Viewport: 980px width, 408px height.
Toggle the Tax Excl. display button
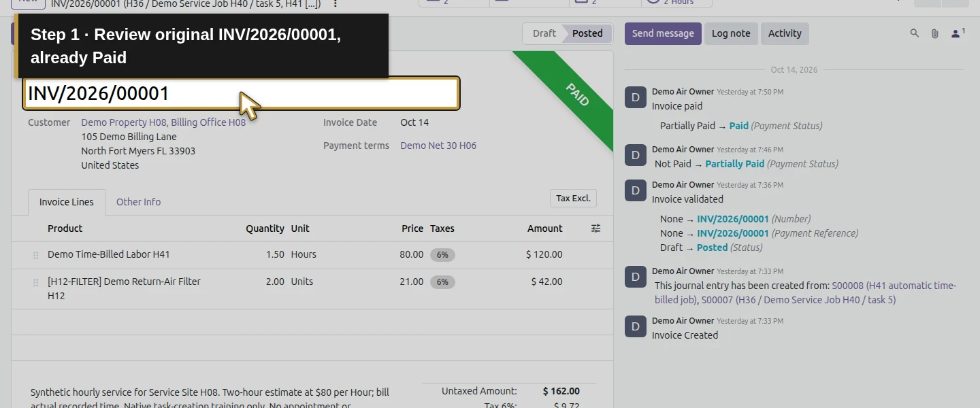pyautogui.click(x=573, y=198)
